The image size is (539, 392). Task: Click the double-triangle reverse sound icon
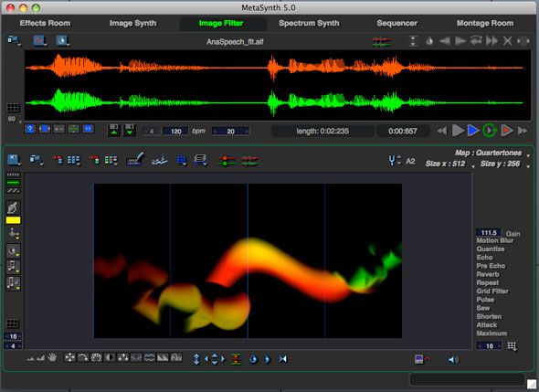491,41
